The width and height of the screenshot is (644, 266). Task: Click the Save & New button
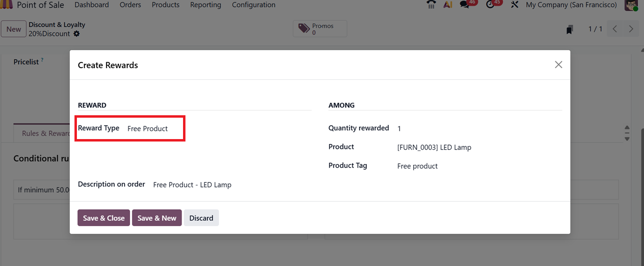tap(157, 218)
